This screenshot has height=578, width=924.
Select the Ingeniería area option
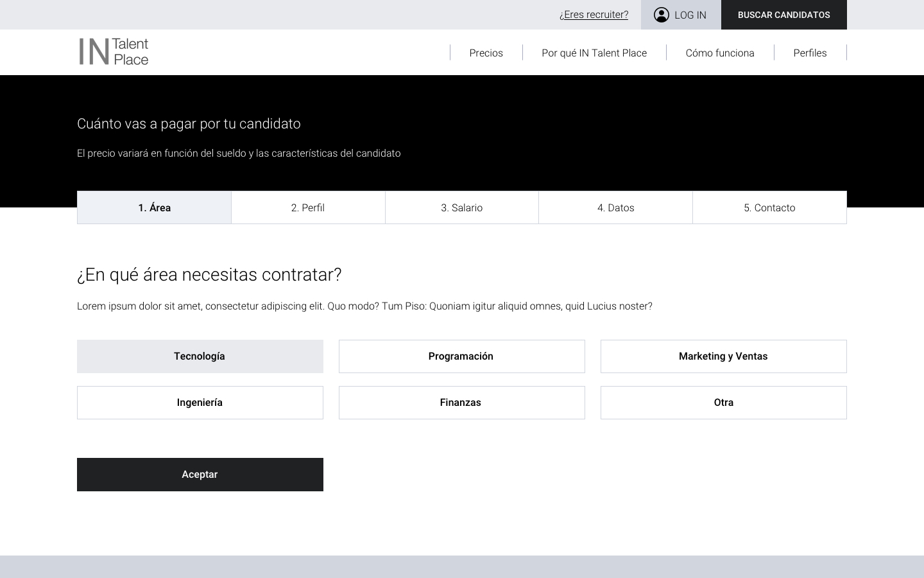(200, 403)
